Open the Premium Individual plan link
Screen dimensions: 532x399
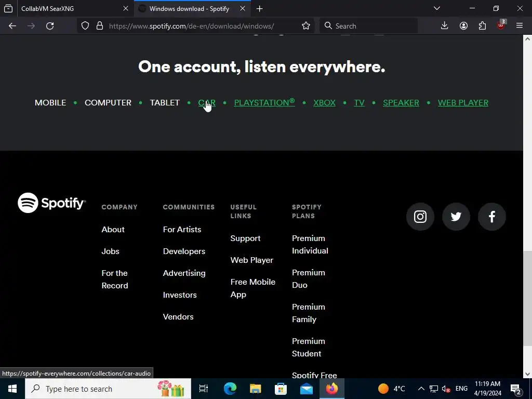310,244
